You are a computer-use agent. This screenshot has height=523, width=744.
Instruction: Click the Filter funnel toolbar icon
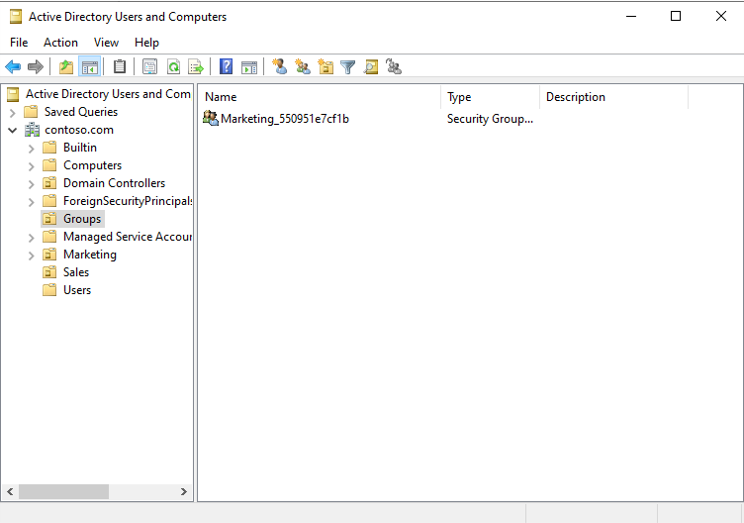point(348,67)
